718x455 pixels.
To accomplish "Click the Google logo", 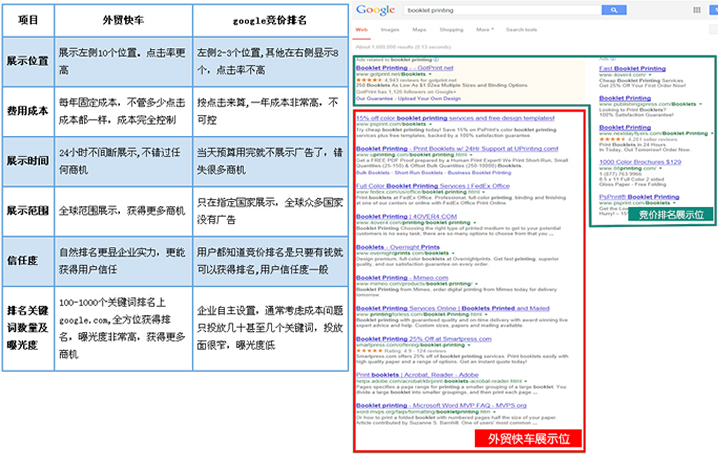I will (375, 10).
